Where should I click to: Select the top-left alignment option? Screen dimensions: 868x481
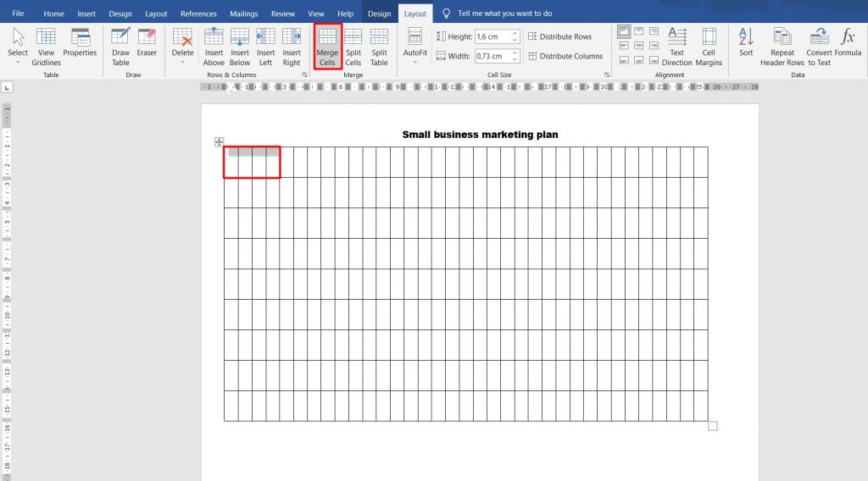click(x=624, y=31)
